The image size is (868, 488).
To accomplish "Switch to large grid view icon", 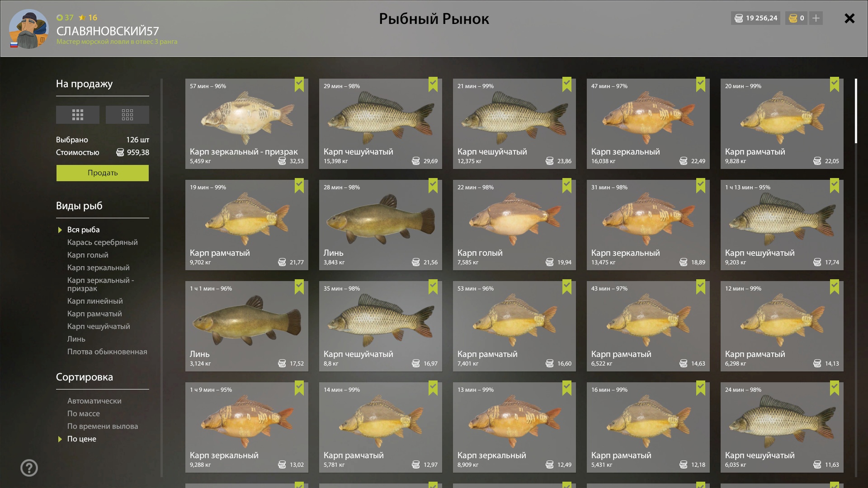I will [77, 115].
